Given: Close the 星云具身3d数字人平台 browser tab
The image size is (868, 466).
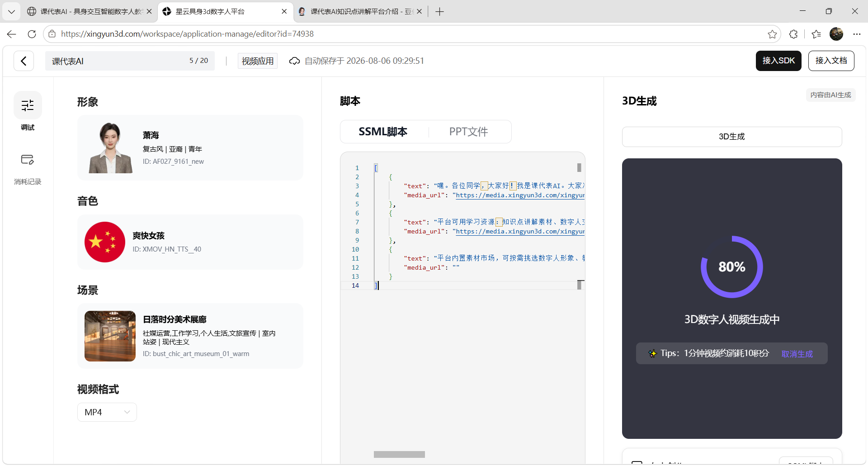Looking at the screenshot, I should click(284, 11).
